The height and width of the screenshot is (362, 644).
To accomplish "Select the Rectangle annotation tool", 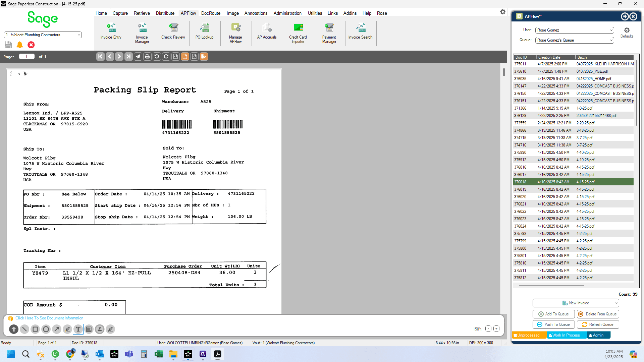I will coord(35,329).
